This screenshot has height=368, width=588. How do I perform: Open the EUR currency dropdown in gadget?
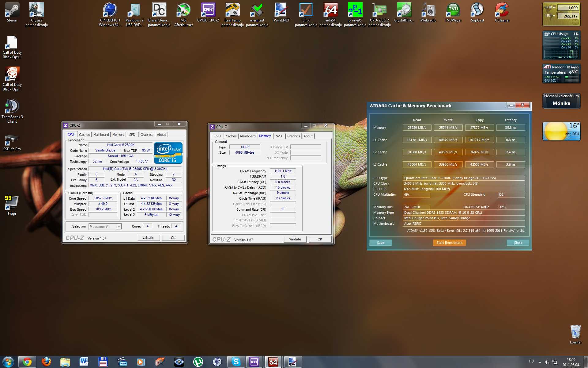coord(550,7)
